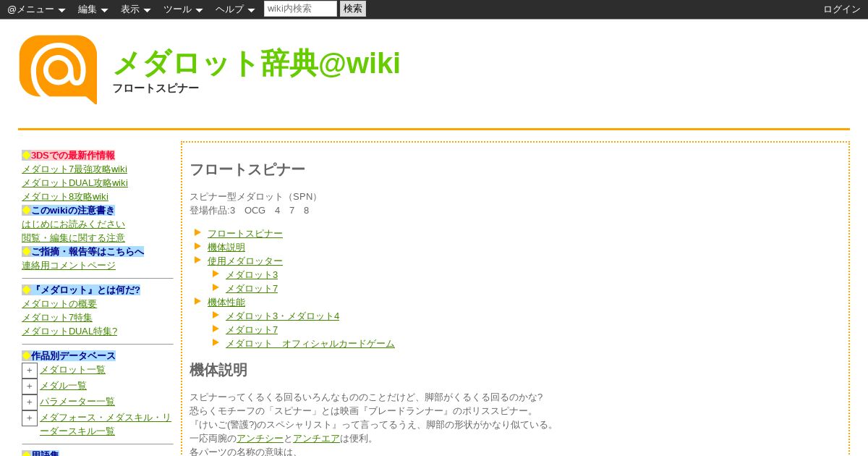Image resolution: width=868 pixels, height=456 pixels.
Task: Open 閲覧・編集に関する注意 link
Action: pyautogui.click(x=73, y=238)
